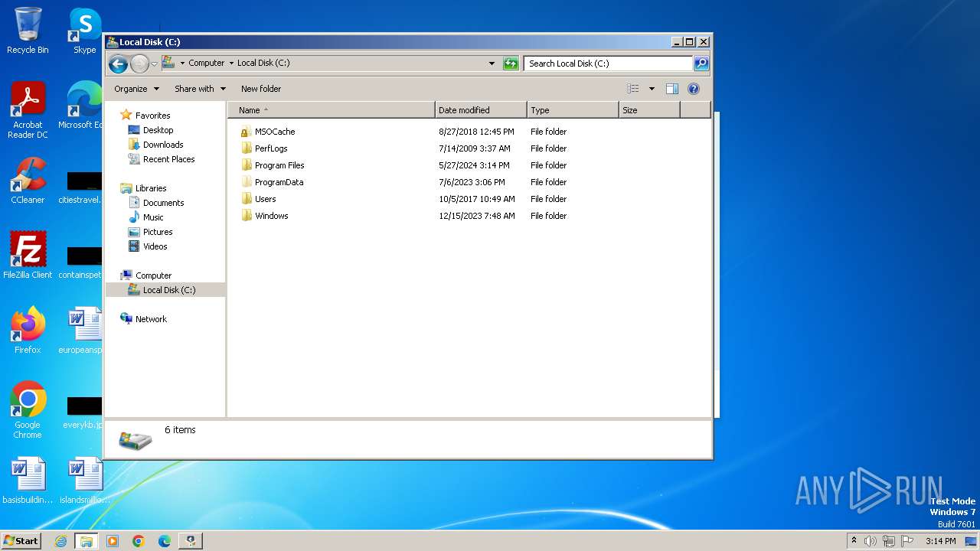Change your view icon in toolbar
Image resolution: width=980 pixels, height=551 pixels.
pos(632,89)
